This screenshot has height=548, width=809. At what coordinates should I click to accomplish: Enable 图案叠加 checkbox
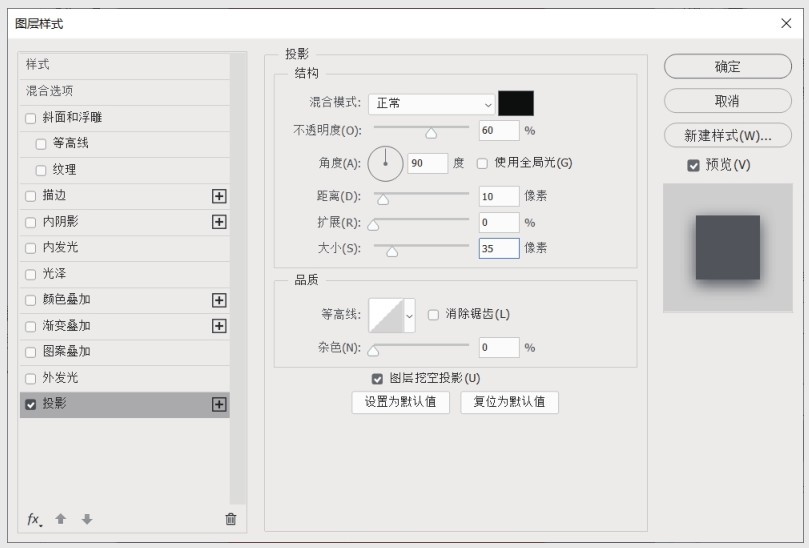coord(30,352)
